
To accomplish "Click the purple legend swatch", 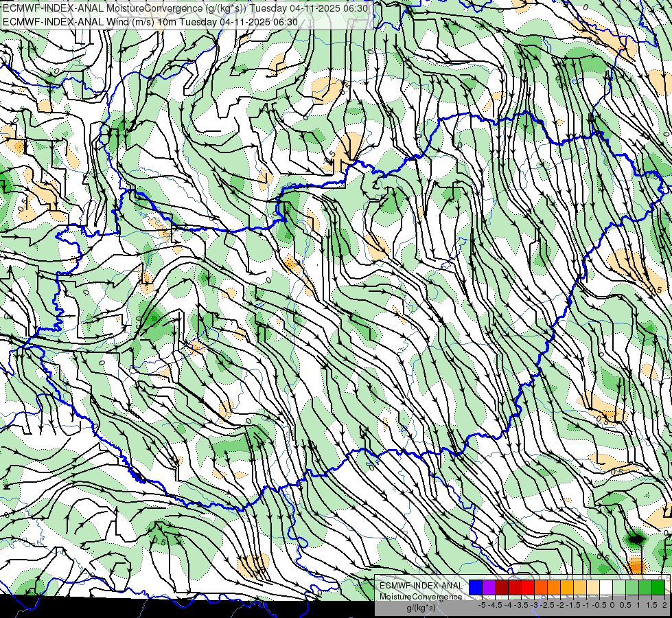I will point(489,587).
